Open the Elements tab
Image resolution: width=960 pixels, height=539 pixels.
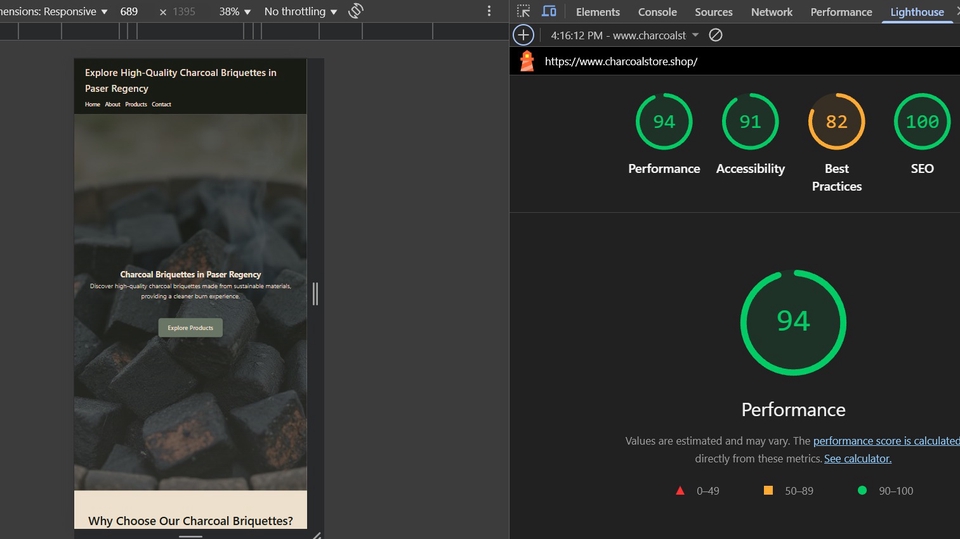tap(598, 12)
